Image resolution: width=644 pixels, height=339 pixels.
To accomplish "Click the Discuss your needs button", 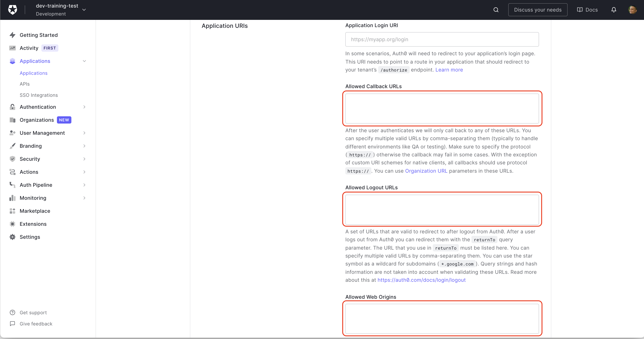I will 538,10.
